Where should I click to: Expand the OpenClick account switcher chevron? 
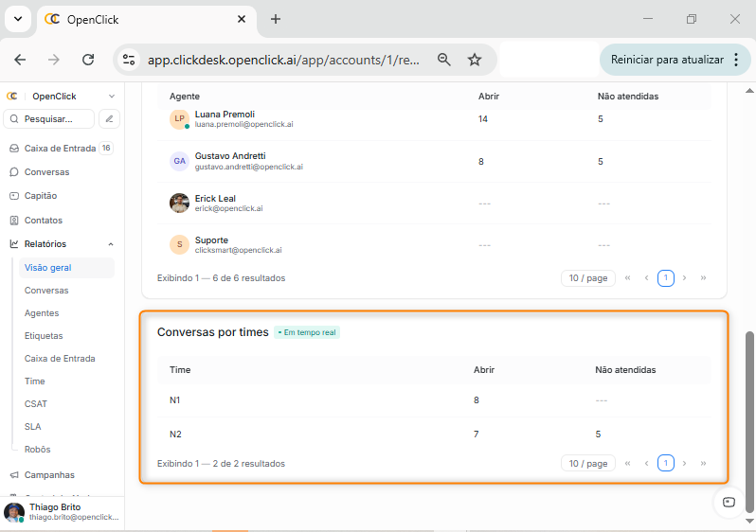click(112, 97)
